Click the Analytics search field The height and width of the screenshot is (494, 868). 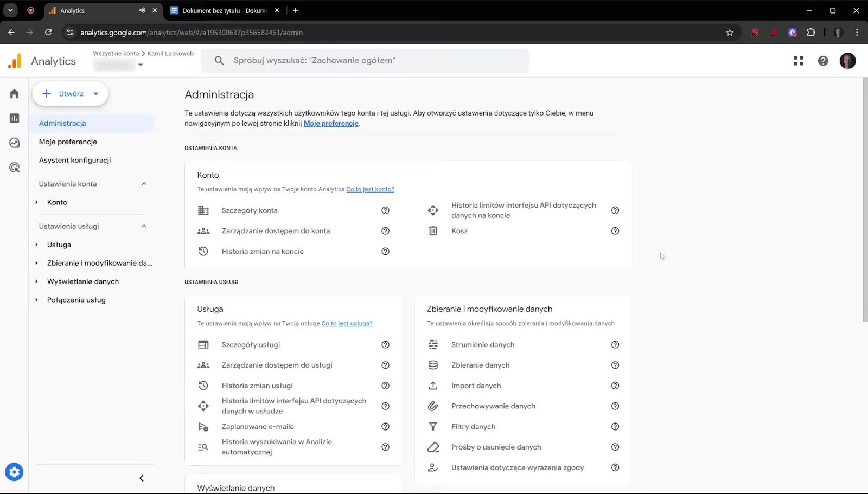tap(365, 61)
